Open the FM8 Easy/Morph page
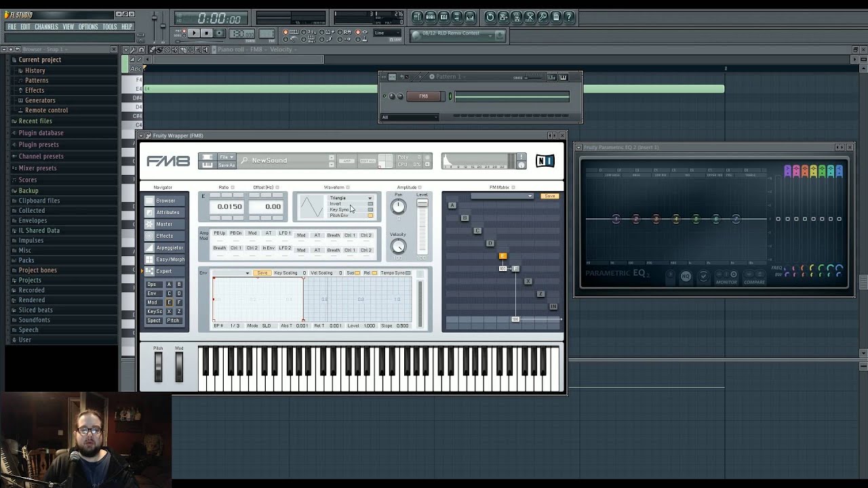868x488 pixels. 165,260
